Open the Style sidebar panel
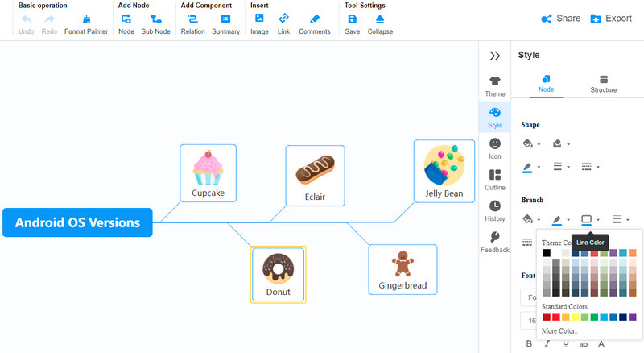Screen dimensions: 644x353 [495, 118]
